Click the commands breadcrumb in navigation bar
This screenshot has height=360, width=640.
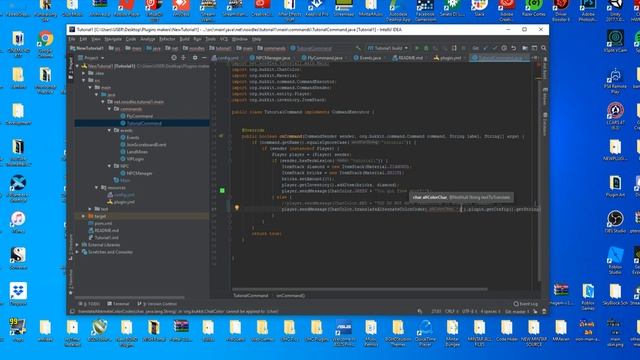271,48
